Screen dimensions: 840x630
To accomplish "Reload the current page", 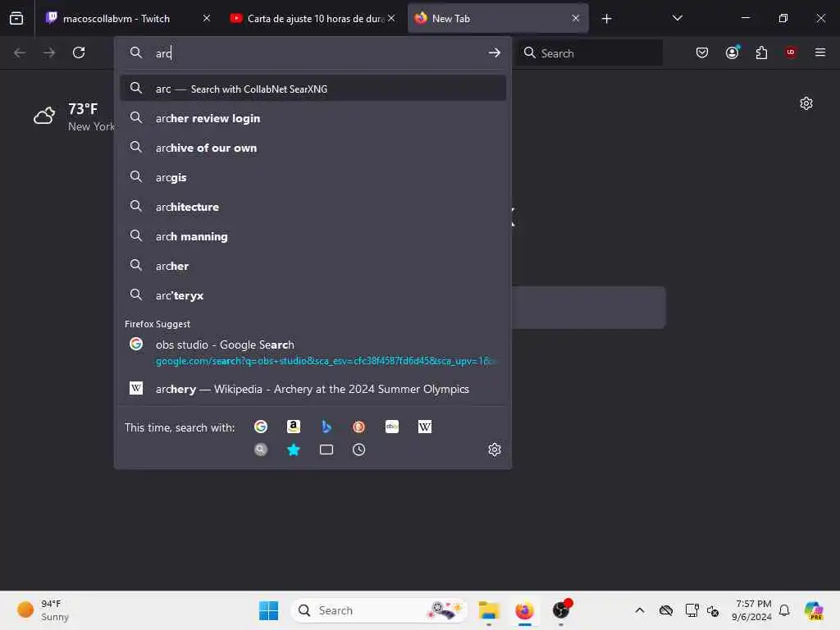I will click(x=79, y=52).
